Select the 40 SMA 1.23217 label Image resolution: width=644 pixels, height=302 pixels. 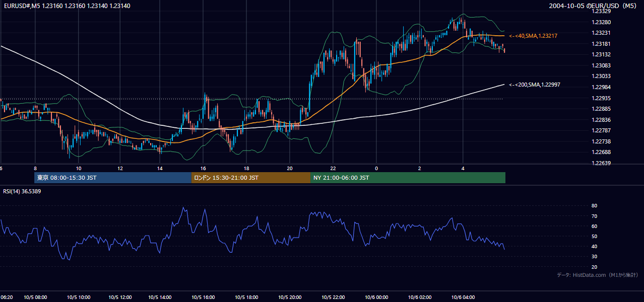click(533, 36)
